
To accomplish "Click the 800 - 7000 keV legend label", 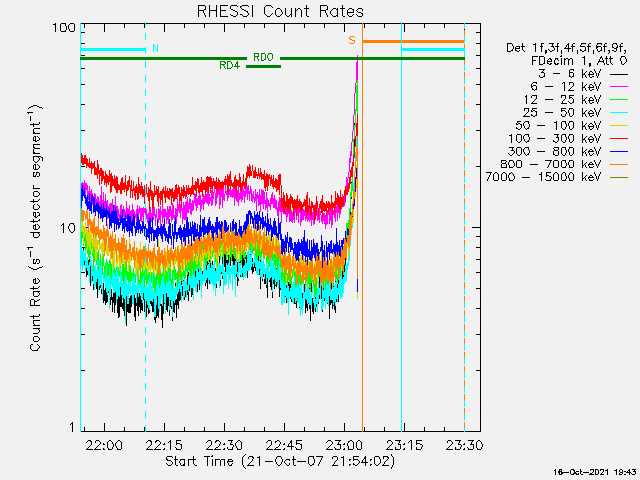I will [x=551, y=164].
